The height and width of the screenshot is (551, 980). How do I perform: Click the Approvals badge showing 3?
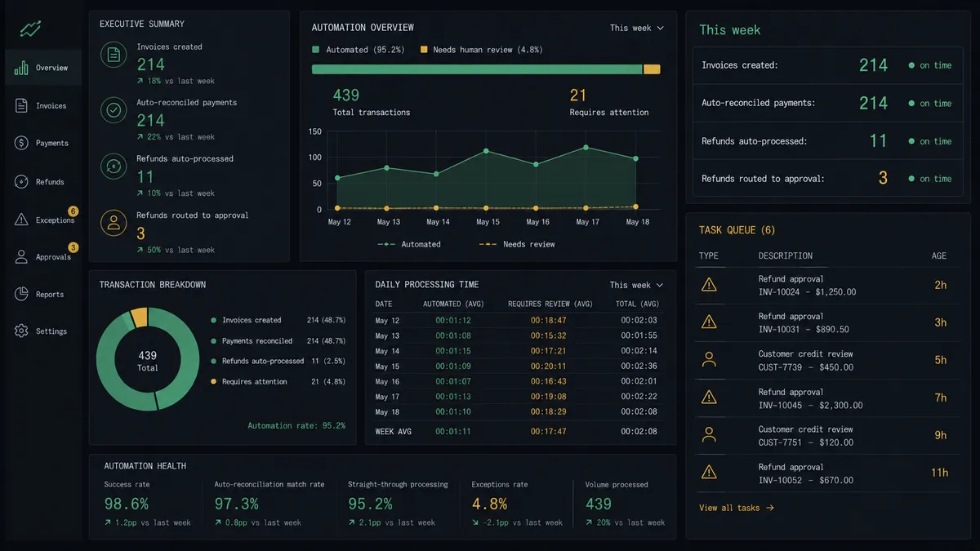[73, 248]
